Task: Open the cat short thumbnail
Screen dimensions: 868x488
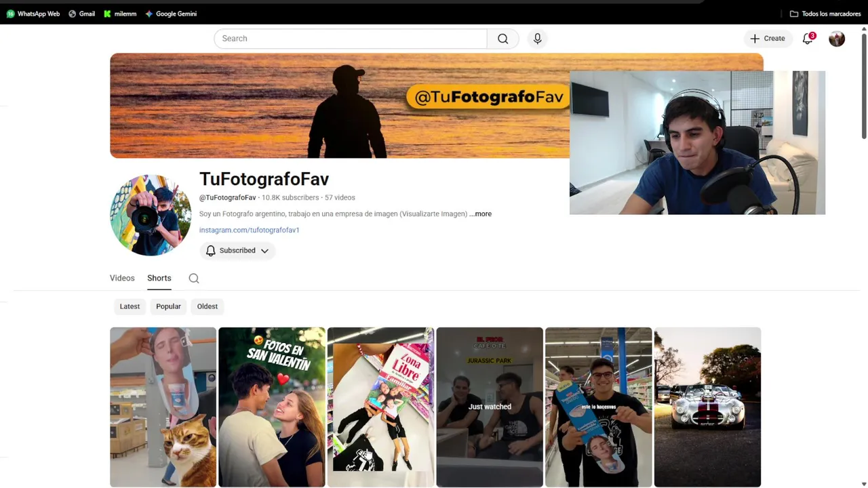Action: 163,407
